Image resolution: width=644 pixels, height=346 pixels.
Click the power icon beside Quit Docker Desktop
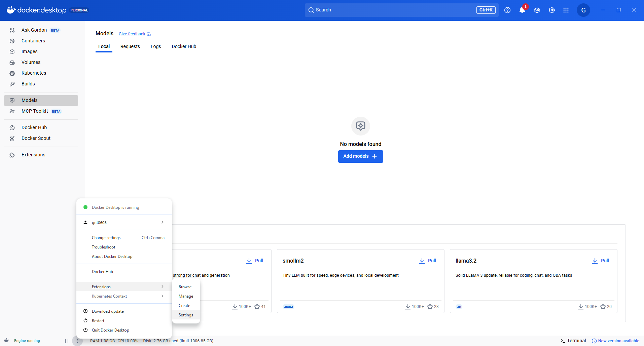click(x=85, y=330)
